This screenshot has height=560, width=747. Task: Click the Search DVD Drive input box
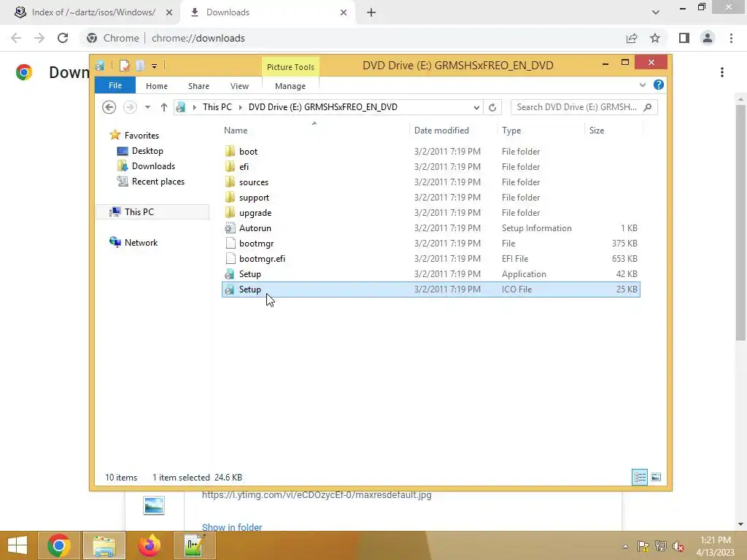tap(578, 107)
